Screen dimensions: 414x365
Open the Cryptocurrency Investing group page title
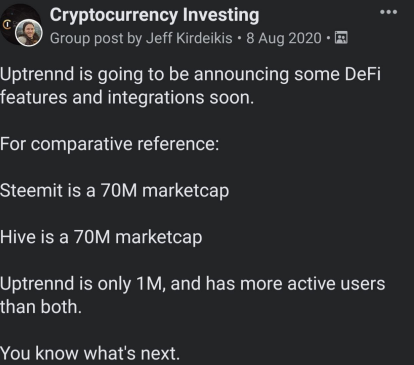tap(154, 16)
